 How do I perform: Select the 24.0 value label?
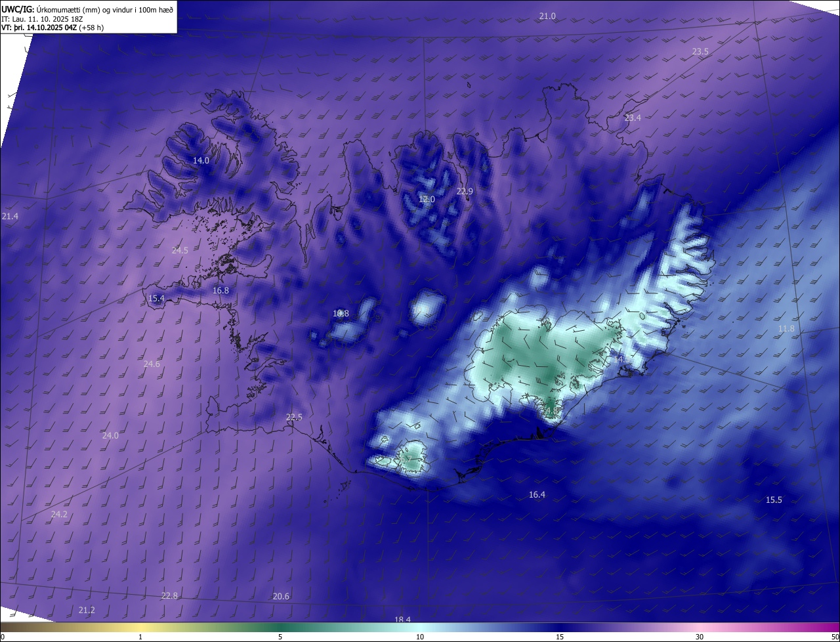pyautogui.click(x=110, y=435)
